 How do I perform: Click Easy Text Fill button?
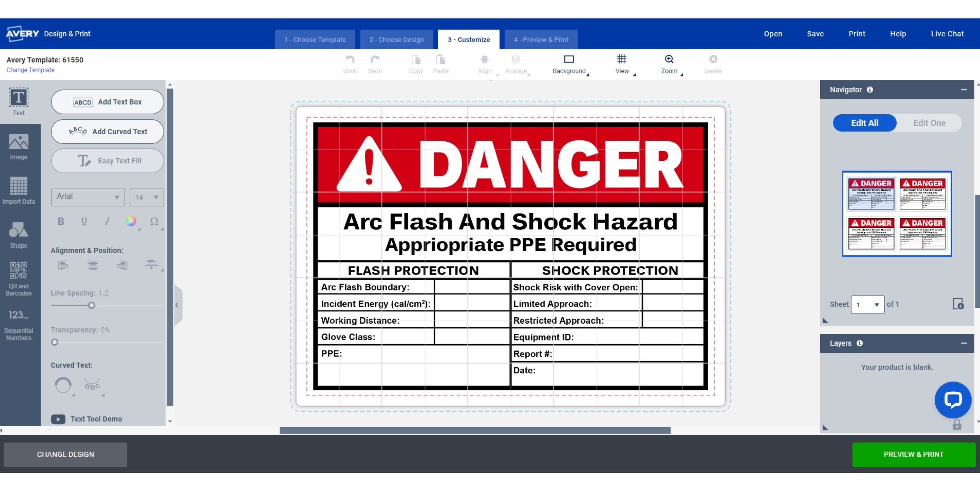pyautogui.click(x=107, y=160)
